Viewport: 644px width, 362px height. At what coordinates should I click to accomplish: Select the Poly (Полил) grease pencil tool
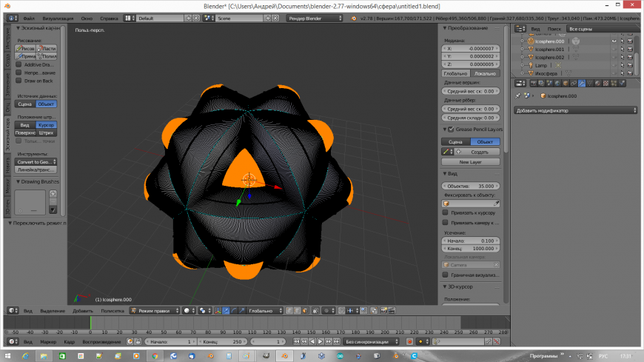point(47,56)
